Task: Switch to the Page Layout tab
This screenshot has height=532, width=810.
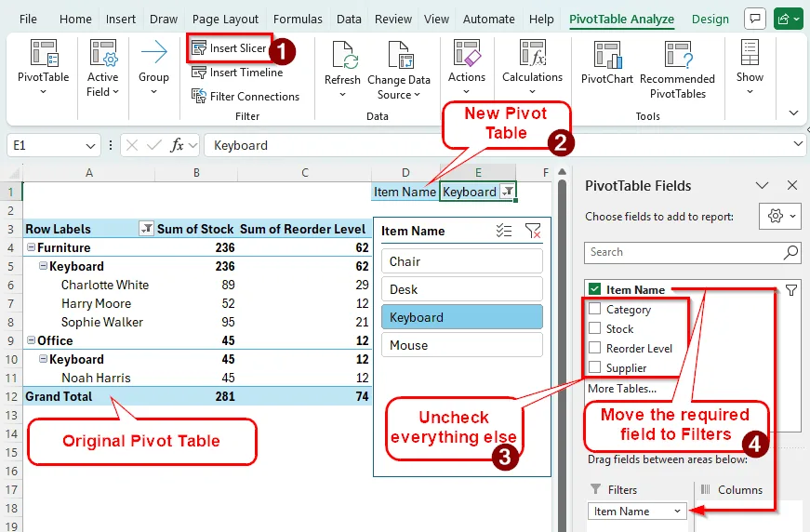Action: coord(225,20)
